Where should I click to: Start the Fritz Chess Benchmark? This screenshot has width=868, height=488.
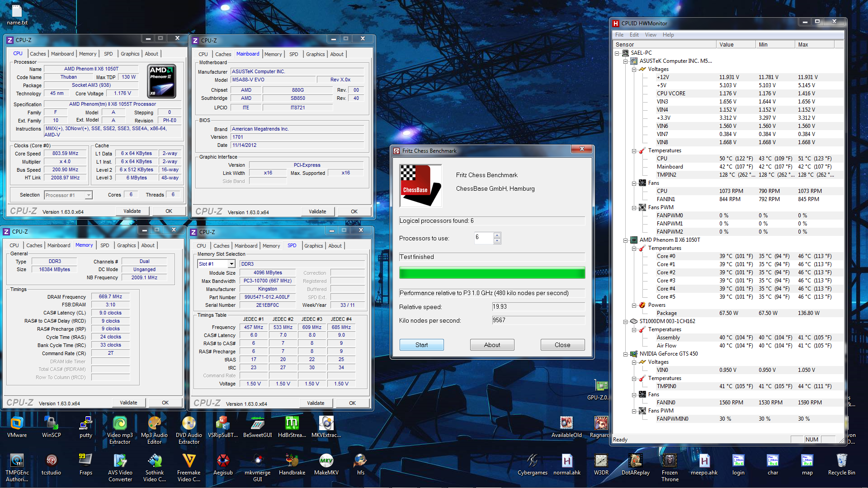(x=421, y=345)
